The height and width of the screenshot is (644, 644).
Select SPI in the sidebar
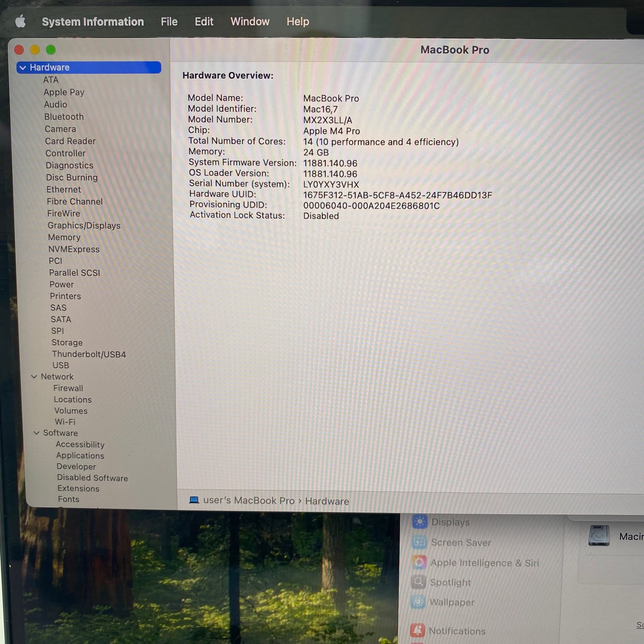click(58, 331)
